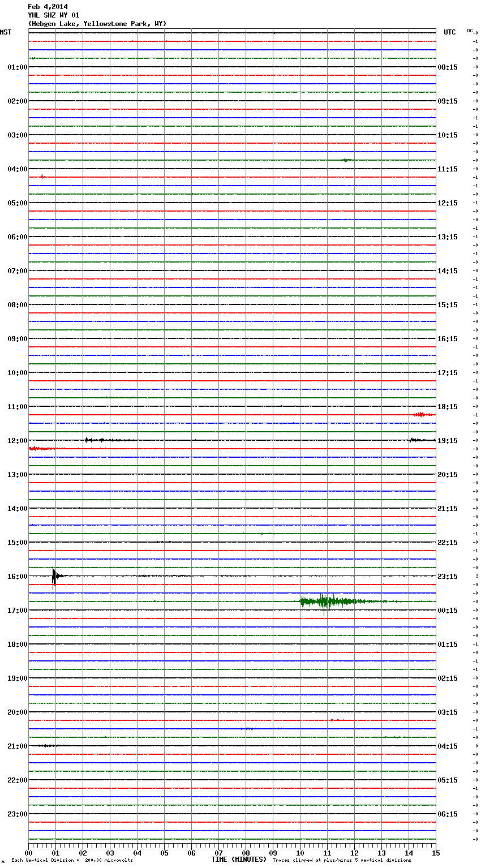Viewport: 481px width, 868px height.
Task: Click the '20:15' UTC time label
Action: pyautogui.click(x=448, y=475)
